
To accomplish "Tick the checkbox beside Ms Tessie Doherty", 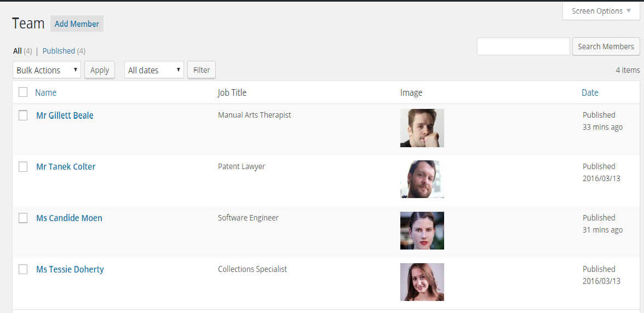I will [23, 269].
